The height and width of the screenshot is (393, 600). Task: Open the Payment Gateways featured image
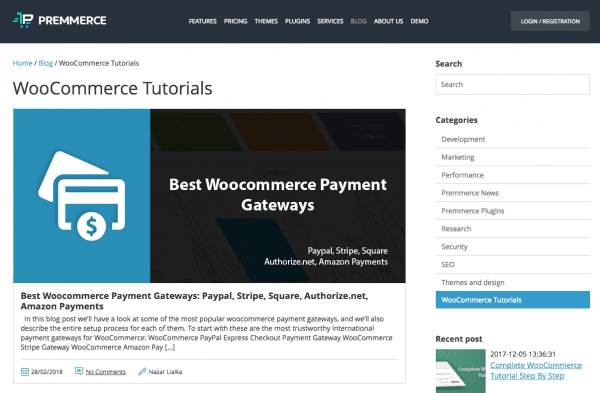pyautogui.click(x=209, y=196)
